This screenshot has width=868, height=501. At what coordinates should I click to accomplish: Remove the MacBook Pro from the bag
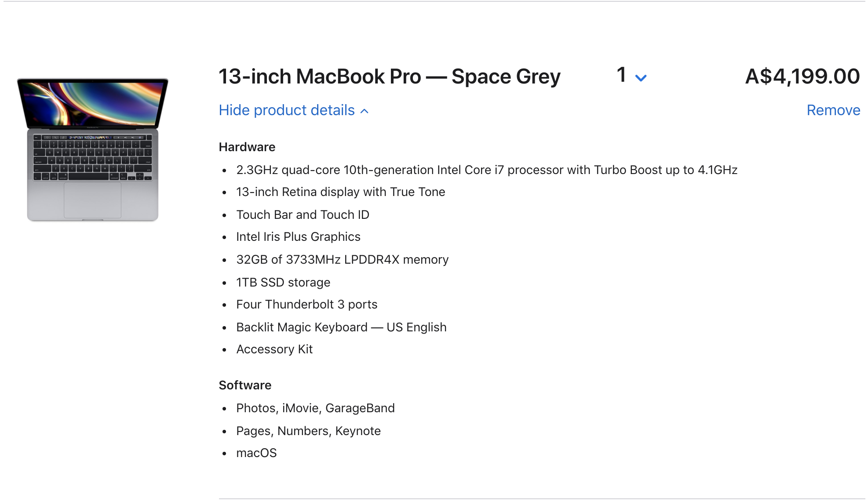pos(833,110)
